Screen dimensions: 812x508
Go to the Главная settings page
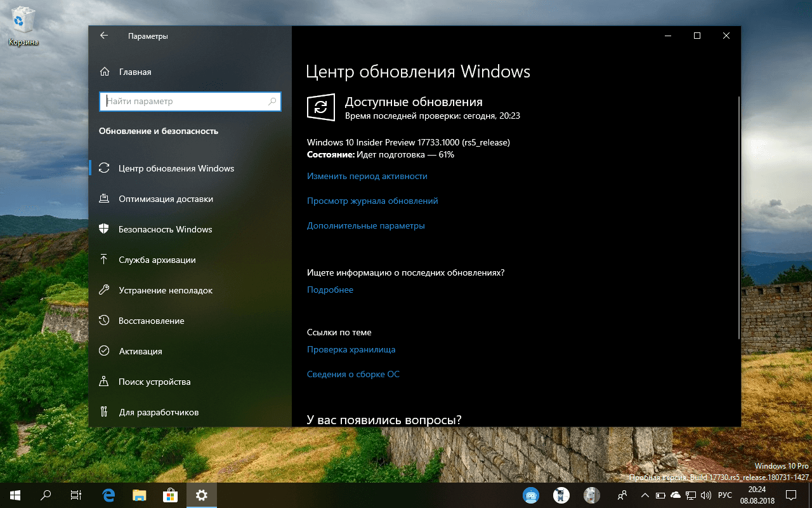coord(135,72)
